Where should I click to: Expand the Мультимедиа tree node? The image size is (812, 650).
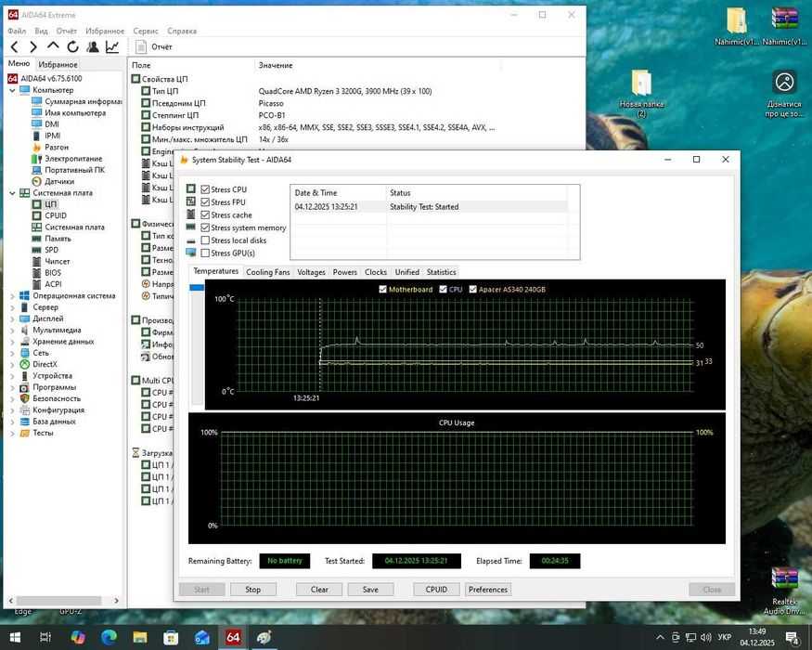12,331
